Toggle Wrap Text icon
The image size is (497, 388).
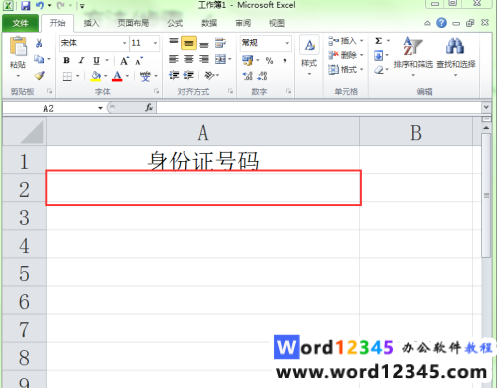click(x=220, y=43)
